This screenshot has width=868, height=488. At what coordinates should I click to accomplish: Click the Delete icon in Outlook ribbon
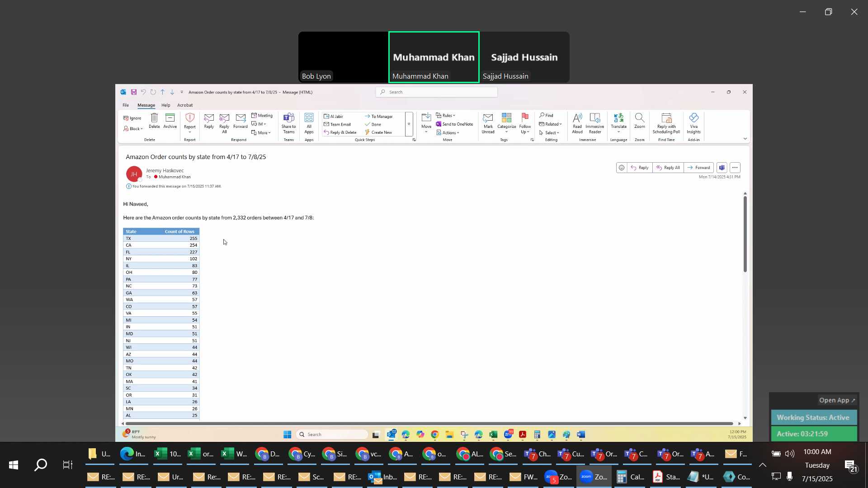(x=154, y=121)
